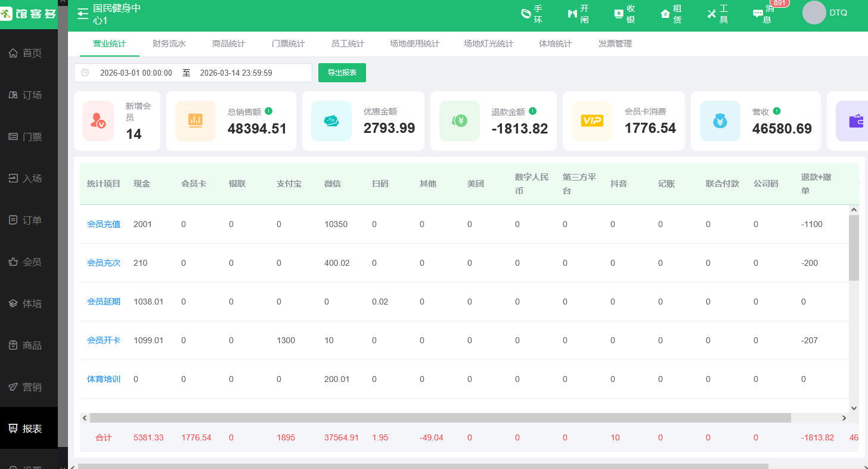The height and width of the screenshot is (469, 868).
Task: Open the 租赁 rental icon
Action: 665,14
